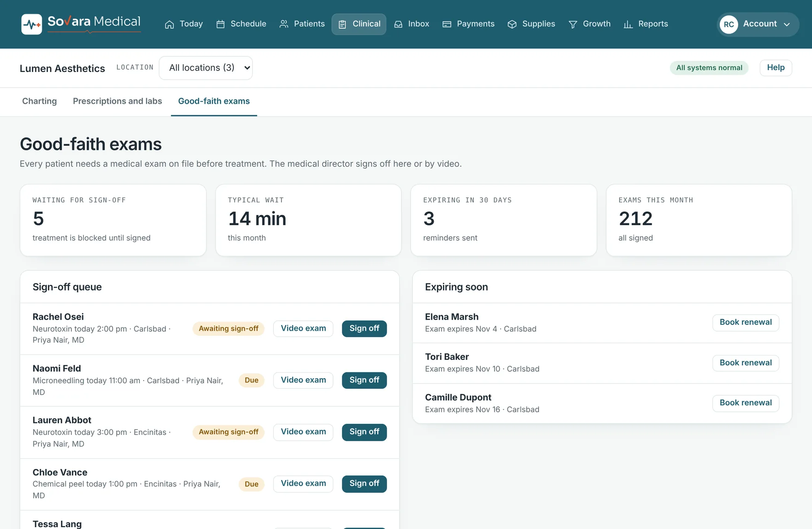
Task: Click the Waiting for sign-off card
Action: tap(113, 220)
